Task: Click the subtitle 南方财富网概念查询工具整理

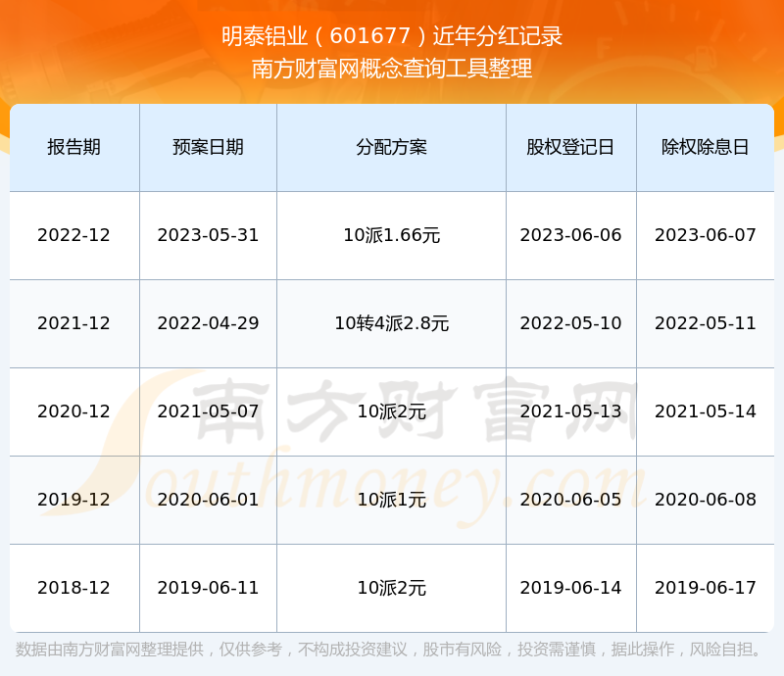Action: [392, 69]
